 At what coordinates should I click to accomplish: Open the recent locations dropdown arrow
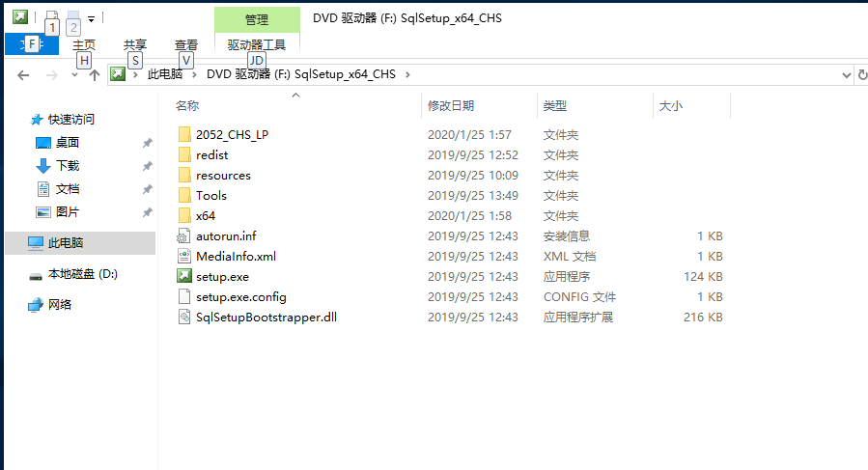pos(74,74)
